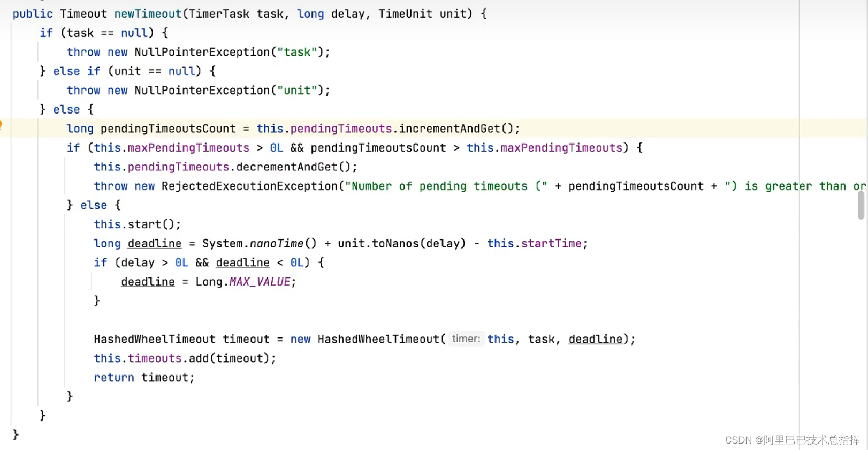Click 'deadline' argument in HashedWheelTimeout constructor
Screen dimensions: 868x450
(596, 339)
